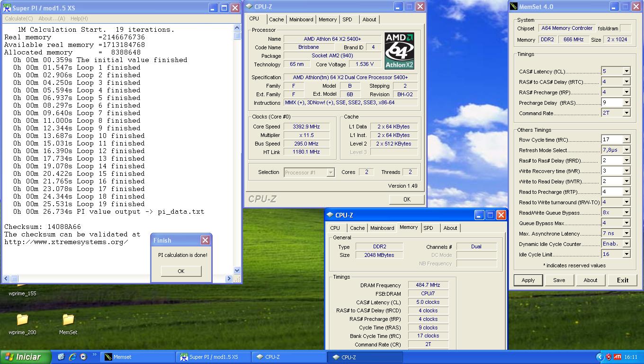
Task: Click the red security shield tray icon
Action: 609,357
